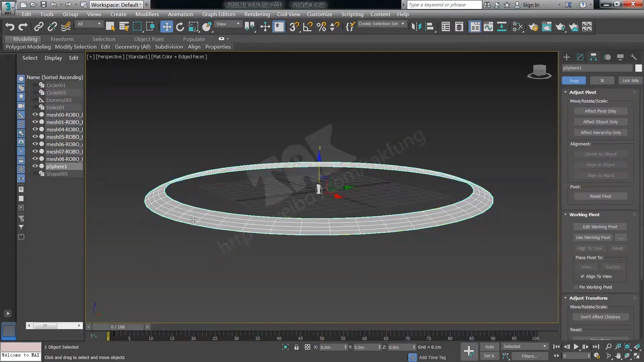Switch to the Freeform ribbon tab

pyautogui.click(x=62, y=39)
